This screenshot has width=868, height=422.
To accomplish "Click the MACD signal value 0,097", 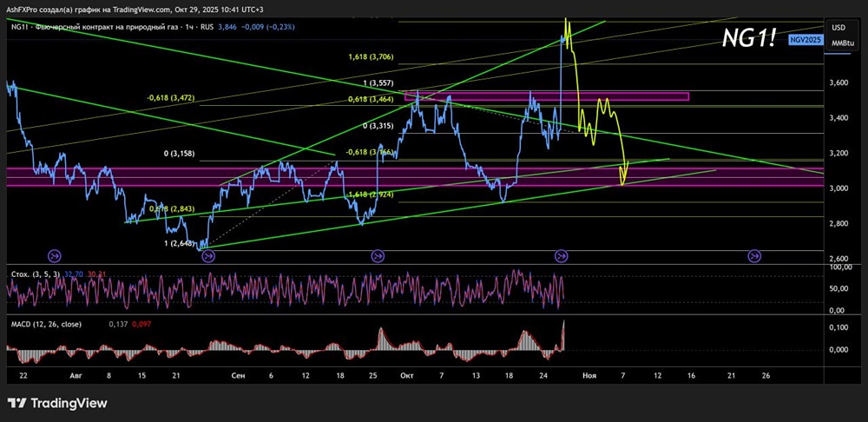I will pyautogui.click(x=141, y=325).
